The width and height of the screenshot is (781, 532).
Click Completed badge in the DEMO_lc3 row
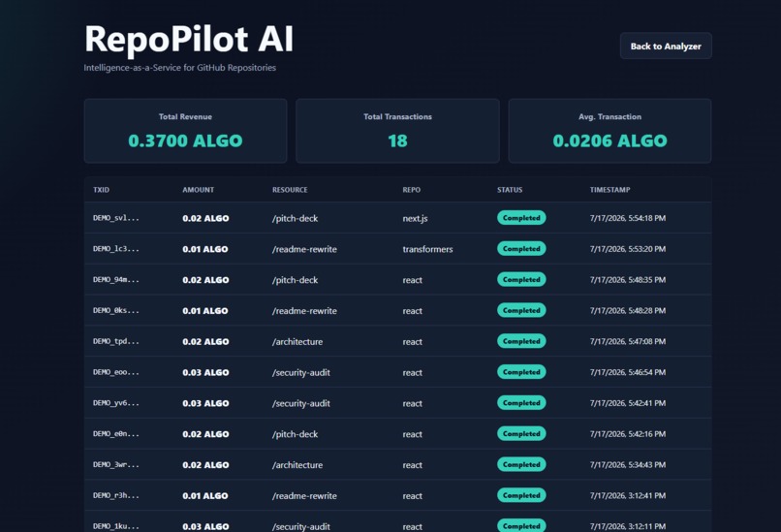(x=521, y=249)
